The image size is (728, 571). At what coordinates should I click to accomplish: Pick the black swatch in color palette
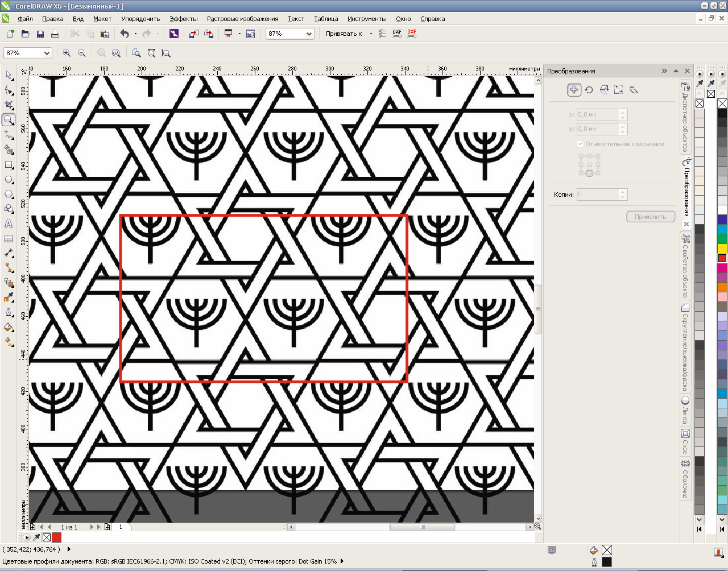coord(722,113)
